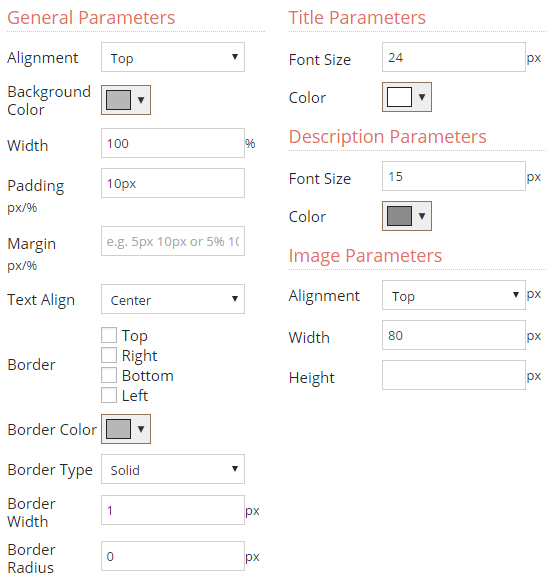
Task: Open Title Color picker dropdown arrow
Action: tap(422, 97)
